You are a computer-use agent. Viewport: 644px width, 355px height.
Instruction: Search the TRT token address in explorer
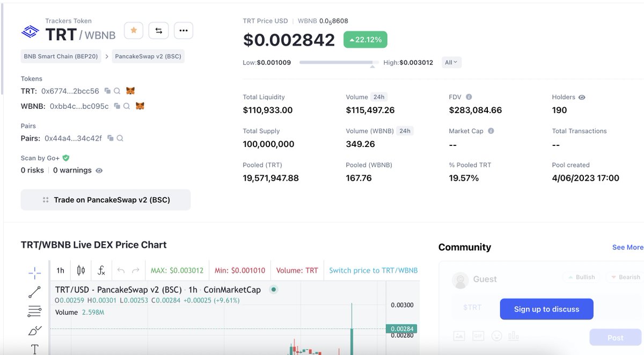pyautogui.click(x=117, y=91)
